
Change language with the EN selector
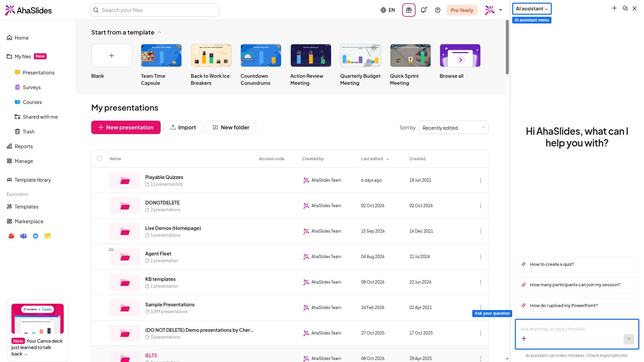pos(388,10)
